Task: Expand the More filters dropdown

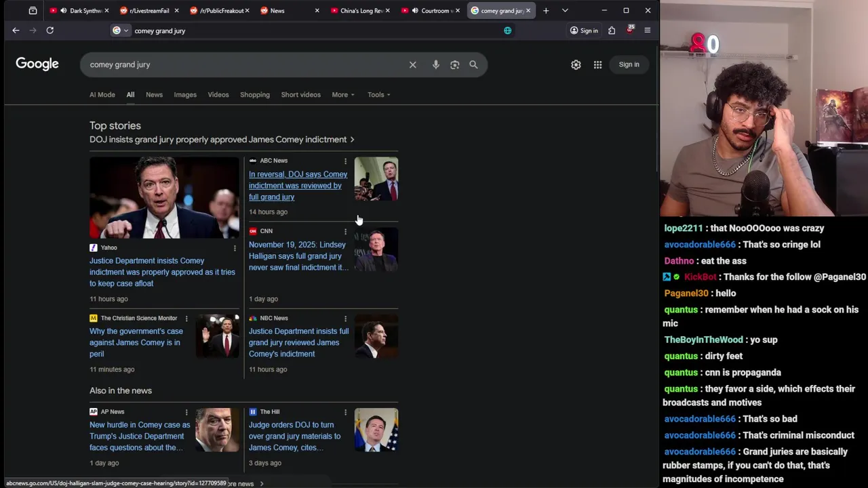Action: tap(343, 95)
